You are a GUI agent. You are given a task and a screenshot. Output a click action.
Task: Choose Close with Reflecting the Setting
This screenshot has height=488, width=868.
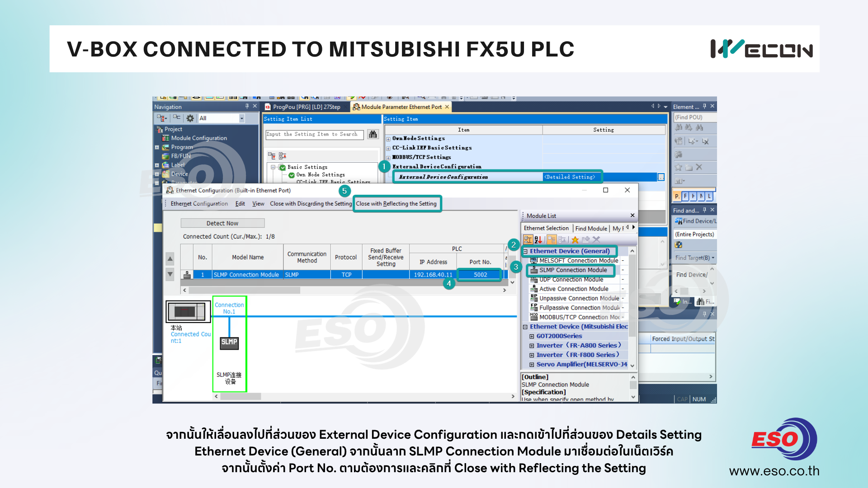tap(396, 204)
